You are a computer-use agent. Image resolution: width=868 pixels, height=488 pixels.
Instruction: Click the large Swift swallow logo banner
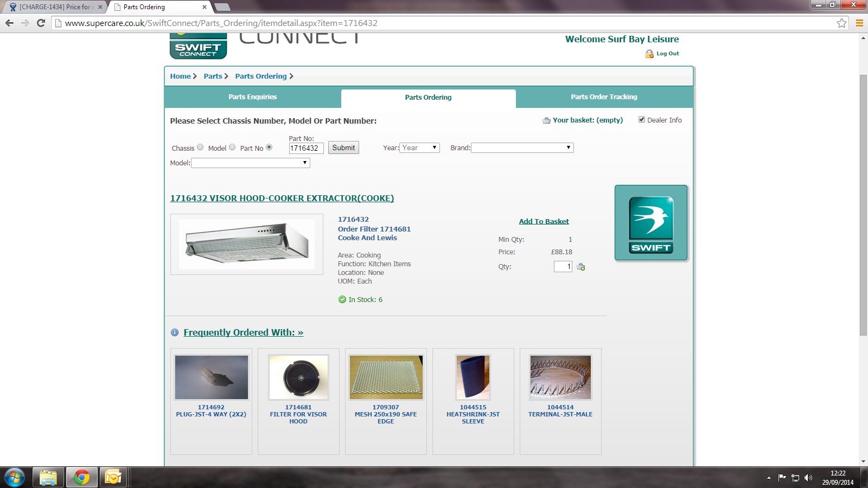point(651,223)
